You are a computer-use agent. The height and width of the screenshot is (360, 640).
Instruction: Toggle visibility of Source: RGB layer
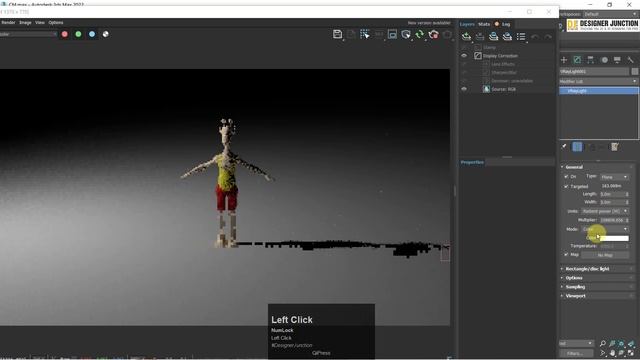(x=464, y=89)
